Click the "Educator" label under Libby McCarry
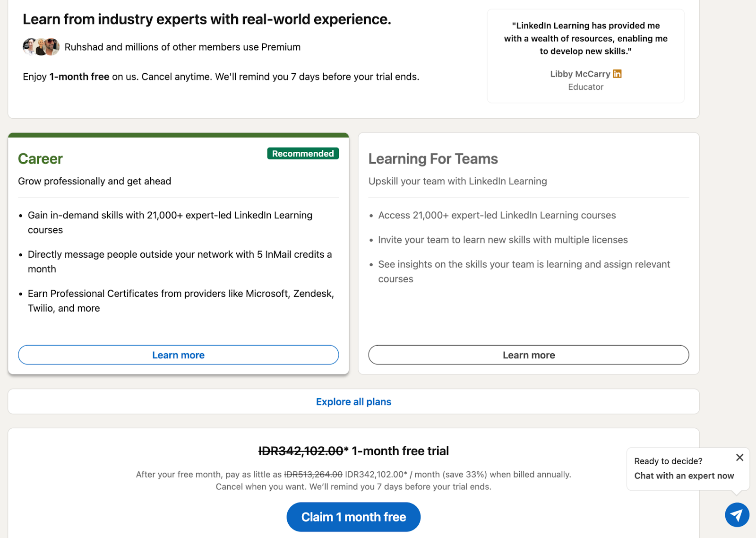This screenshot has width=756, height=538. click(x=585, y=87)
